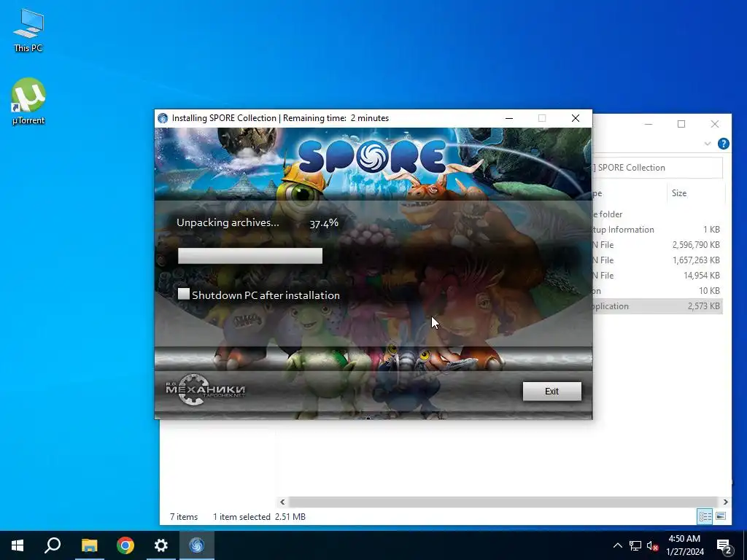Click the SPORE installer title bar icon
Screen dimensions: 747x560
(163, 118)
